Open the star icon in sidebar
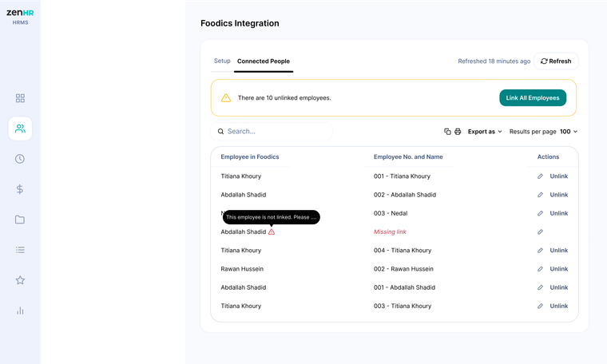Viewport: 607px width, 364px height. pos(20,280)
